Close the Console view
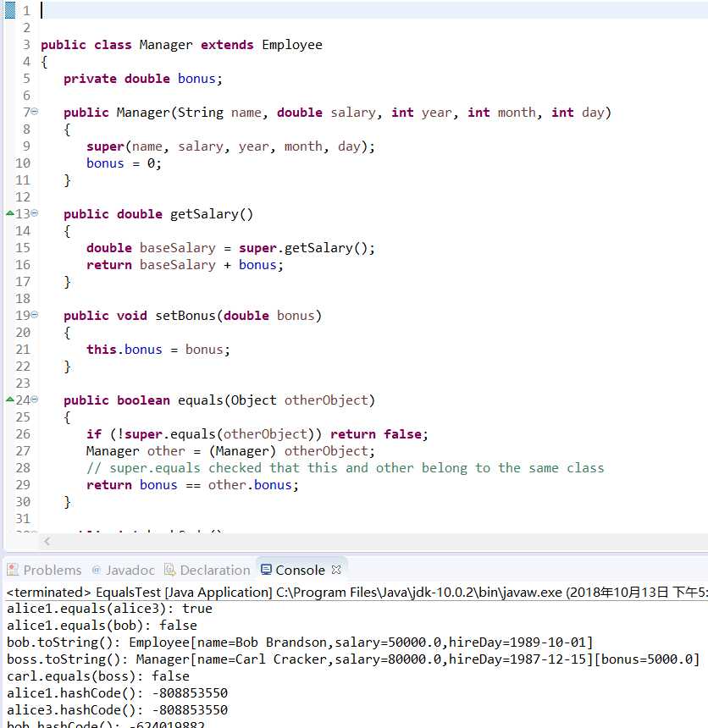 point(336,570)
